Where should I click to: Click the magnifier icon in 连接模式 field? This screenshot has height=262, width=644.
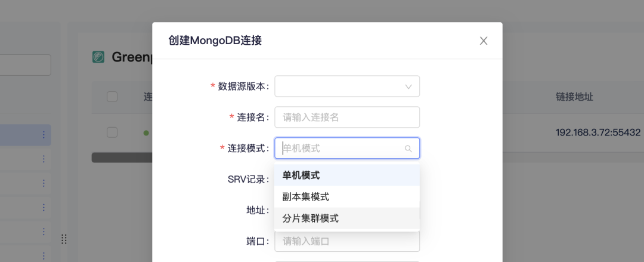pyautogui.click(x=408, y=149)
